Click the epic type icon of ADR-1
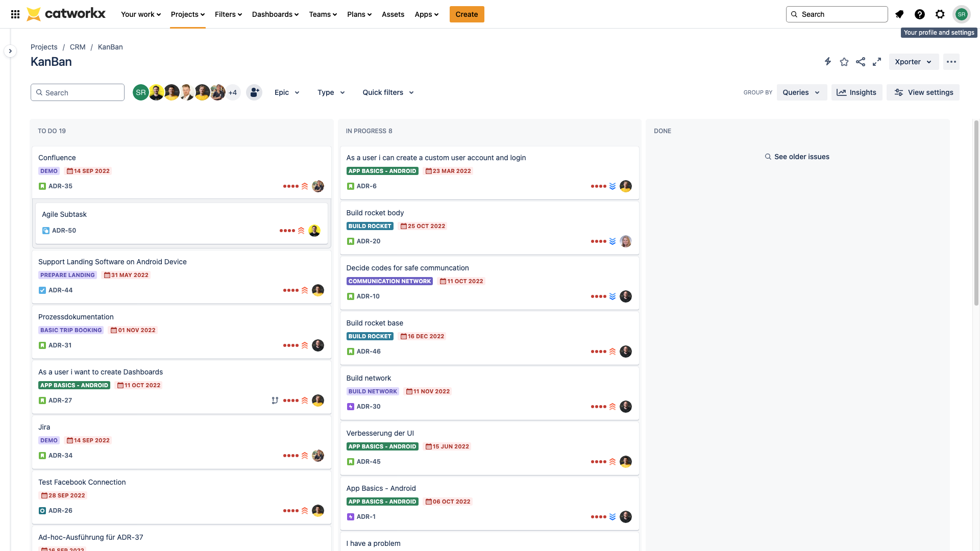Screen dimensions: 980x551 click(x=351, y=517)
